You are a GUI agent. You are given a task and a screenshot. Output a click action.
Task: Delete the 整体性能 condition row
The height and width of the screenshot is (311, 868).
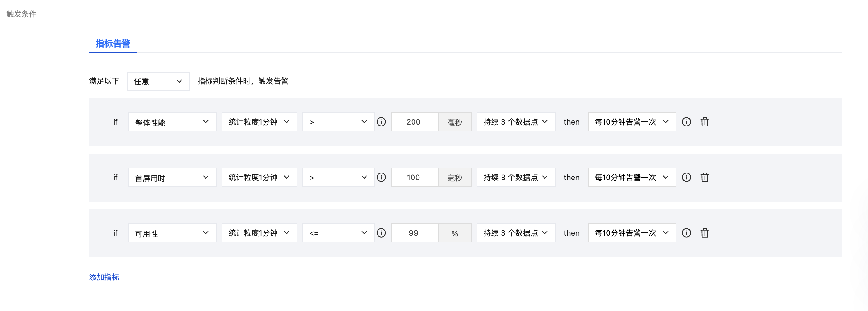[x=705, y=122]
